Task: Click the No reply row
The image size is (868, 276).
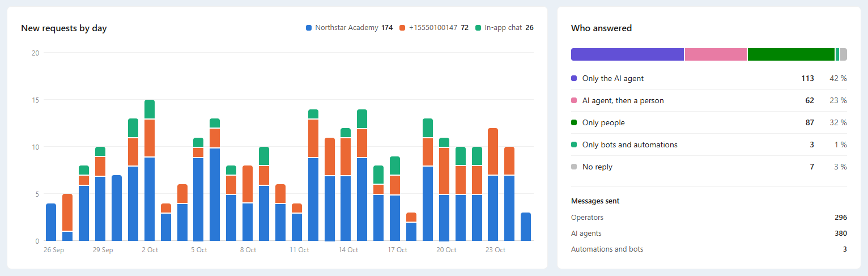Action: click(709, 167)
